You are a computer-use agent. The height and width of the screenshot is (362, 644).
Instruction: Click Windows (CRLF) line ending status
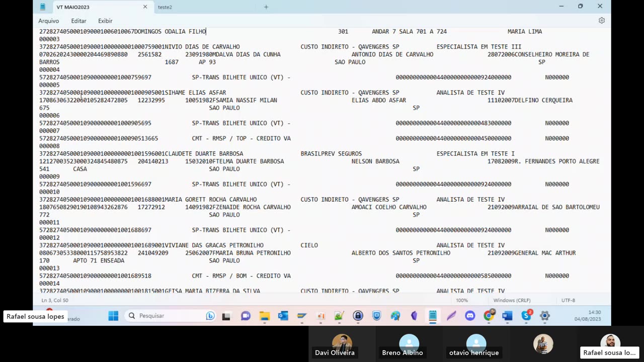[x=512, y=300]
